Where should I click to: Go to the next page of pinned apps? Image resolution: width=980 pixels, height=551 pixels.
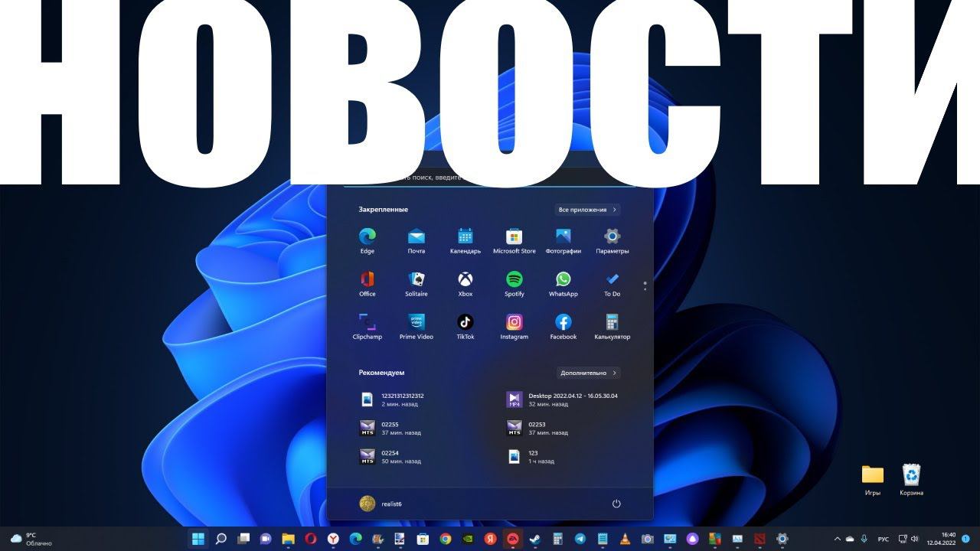(645, 290)
